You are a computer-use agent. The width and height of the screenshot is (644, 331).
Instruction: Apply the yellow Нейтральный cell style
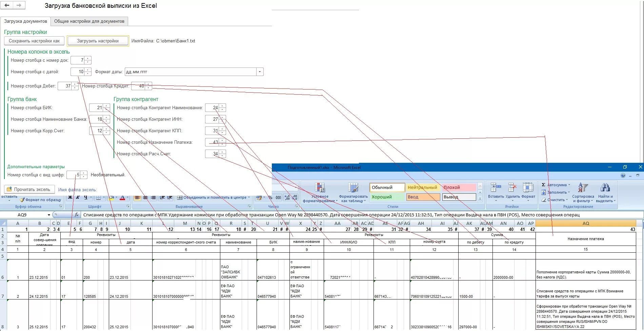tap(423, 187)
